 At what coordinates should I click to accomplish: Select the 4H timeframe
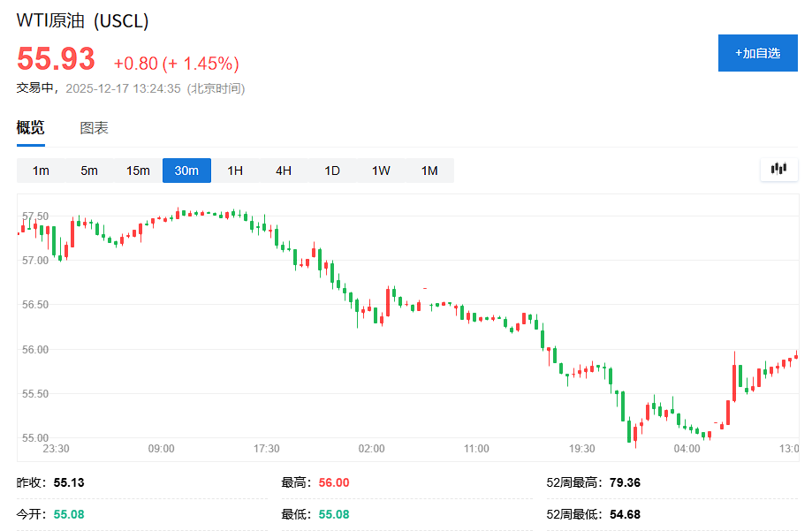(283, 171)
